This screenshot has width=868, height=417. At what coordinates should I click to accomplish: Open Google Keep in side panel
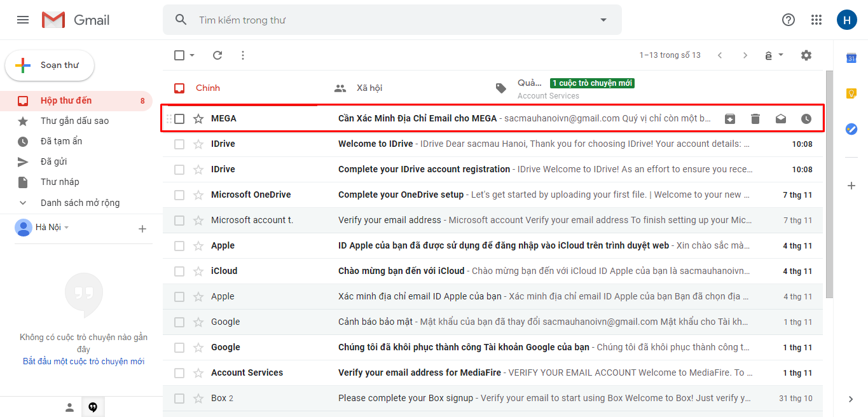point(851,93)
